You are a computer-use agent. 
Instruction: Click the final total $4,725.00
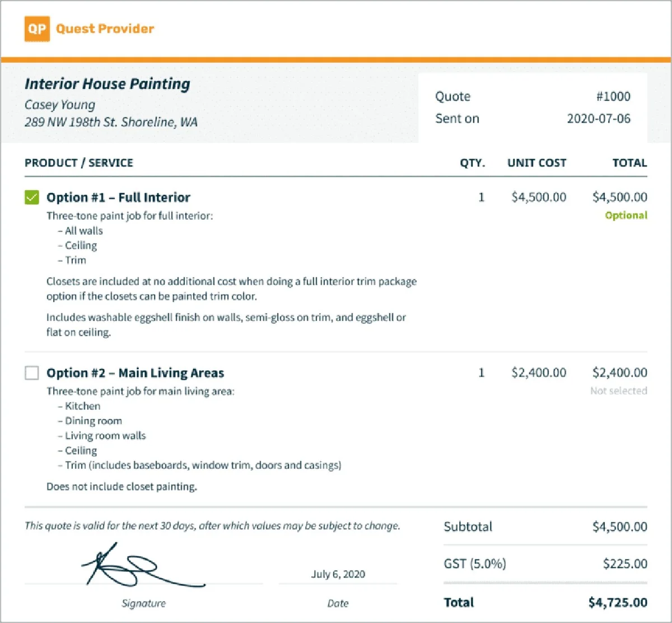pos(618,603)
